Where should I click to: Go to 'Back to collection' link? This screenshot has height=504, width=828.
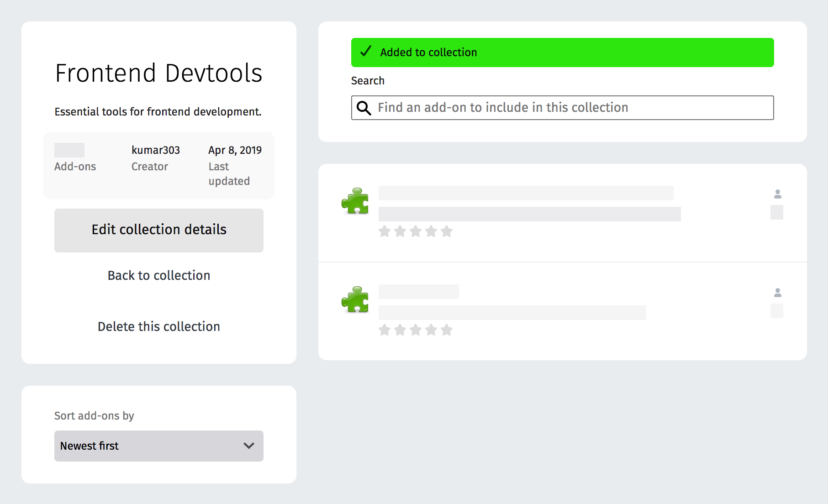point(158,275)
